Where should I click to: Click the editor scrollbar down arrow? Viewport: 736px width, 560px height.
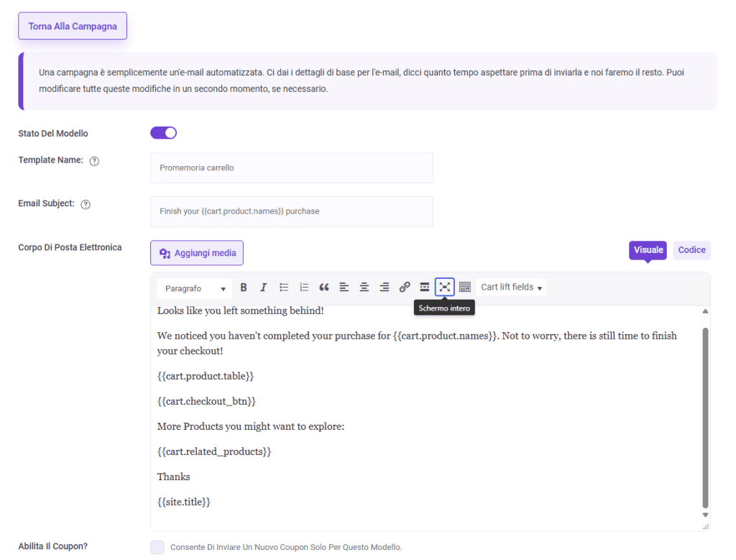coord(705,515)
